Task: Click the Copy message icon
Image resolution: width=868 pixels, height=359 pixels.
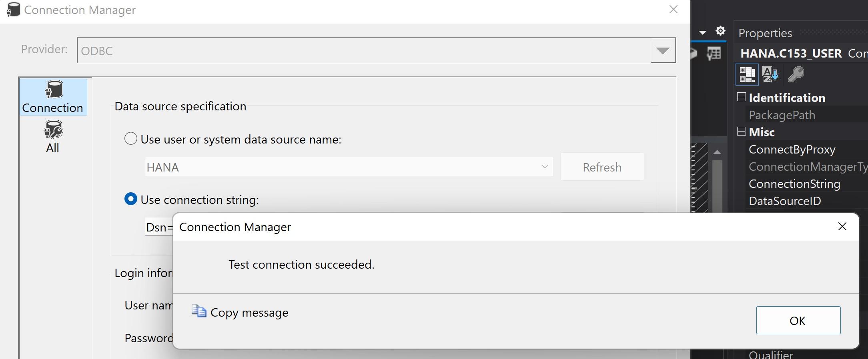Action: point(198,311)
